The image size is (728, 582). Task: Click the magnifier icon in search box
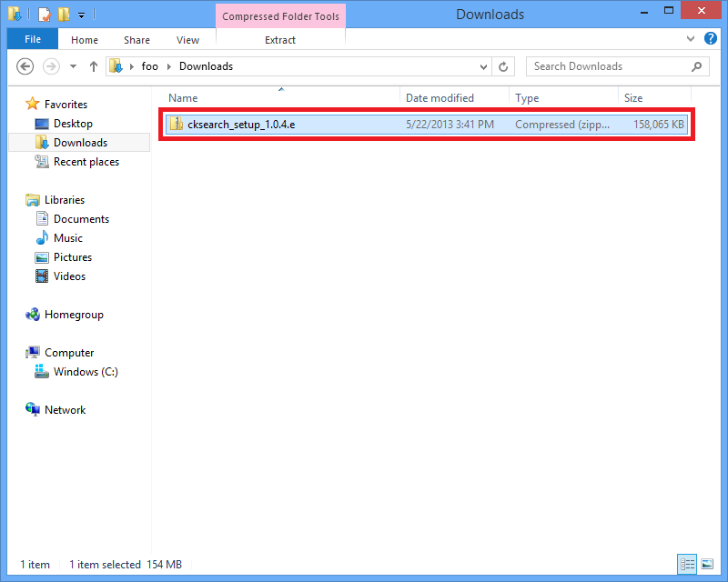697,66
